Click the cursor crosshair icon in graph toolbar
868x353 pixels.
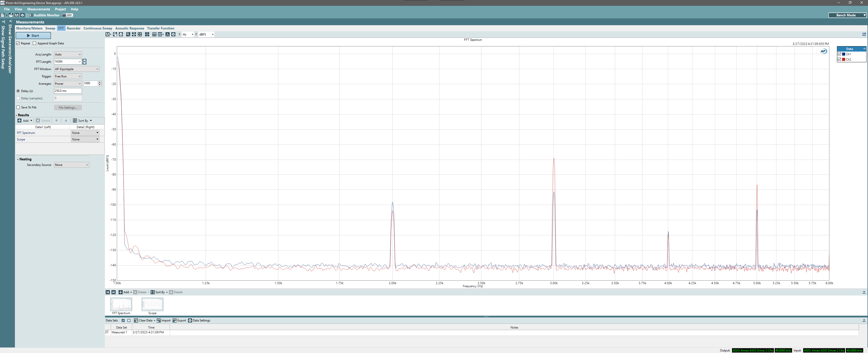147,34
